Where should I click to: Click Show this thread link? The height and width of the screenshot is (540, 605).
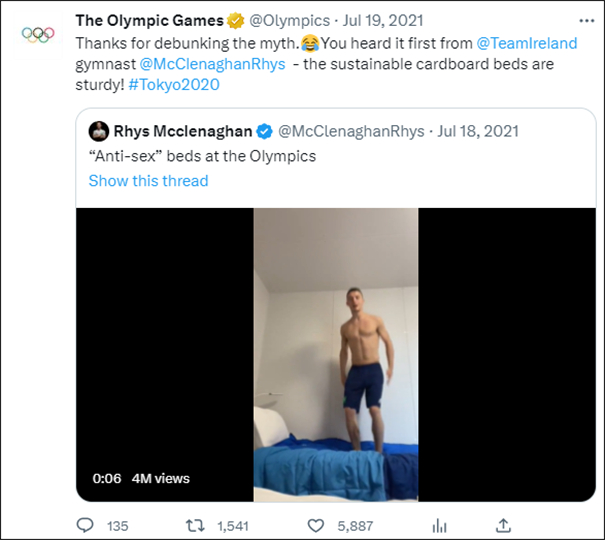click(148, 181)
